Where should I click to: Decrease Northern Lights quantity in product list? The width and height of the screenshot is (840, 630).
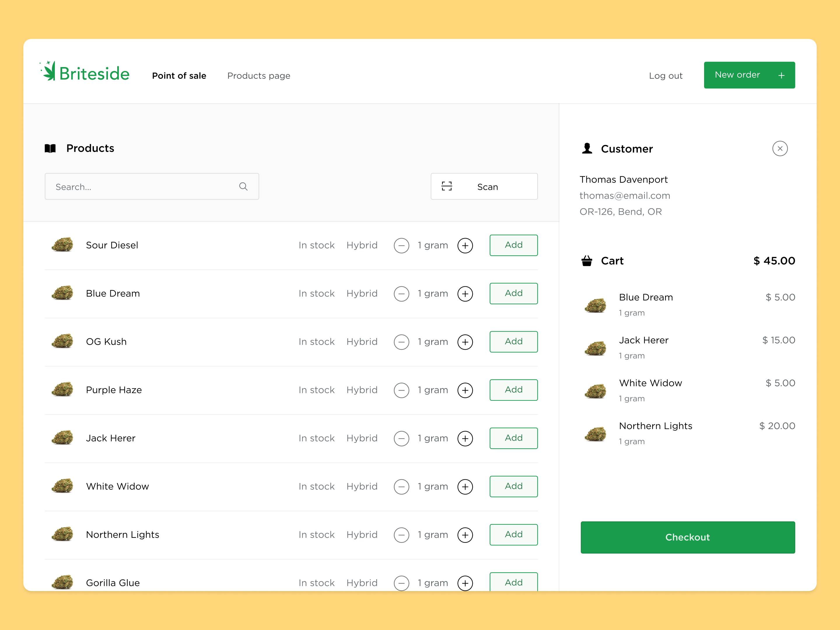[401, 535]
